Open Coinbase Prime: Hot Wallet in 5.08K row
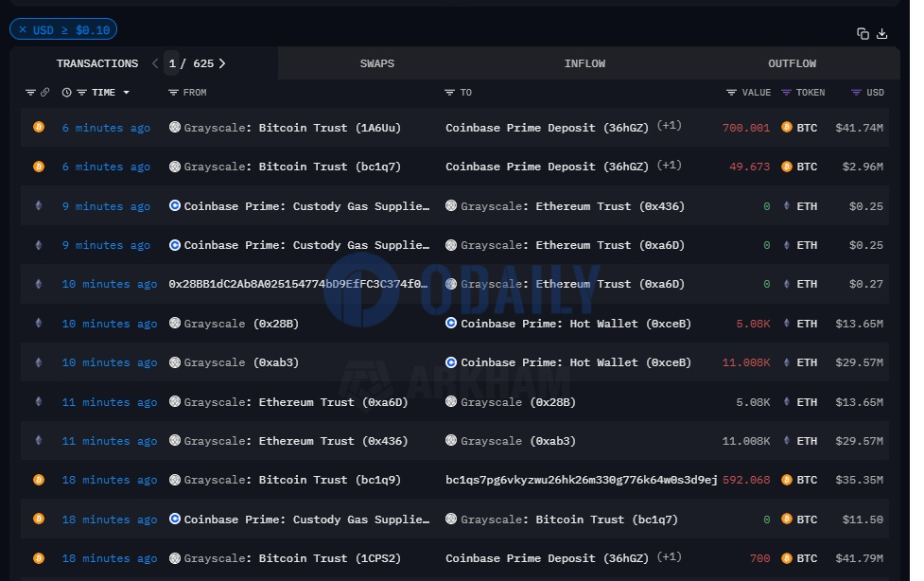This screenshot has width=924, height=581. (x=576, y=324)
